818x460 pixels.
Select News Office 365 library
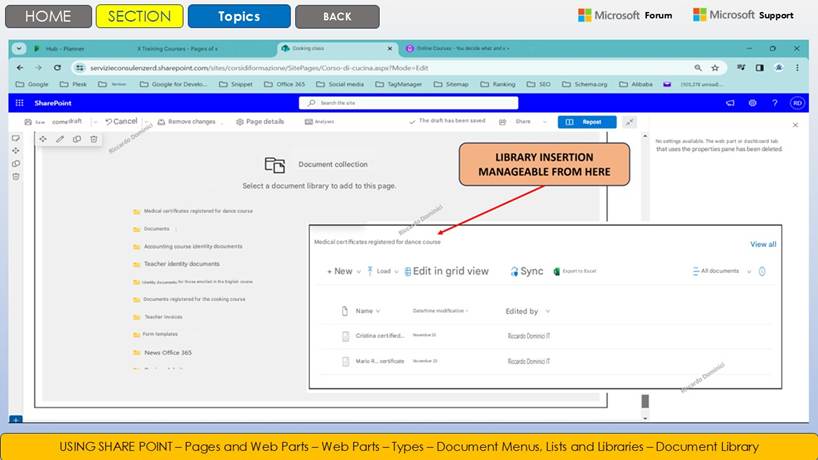click(162, 353)
